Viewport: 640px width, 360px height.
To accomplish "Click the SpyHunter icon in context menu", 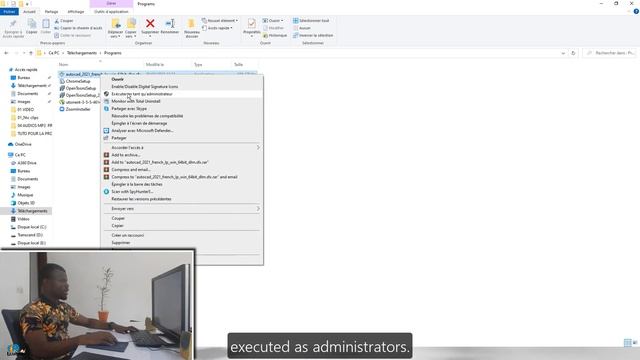I will coord(106,191).
